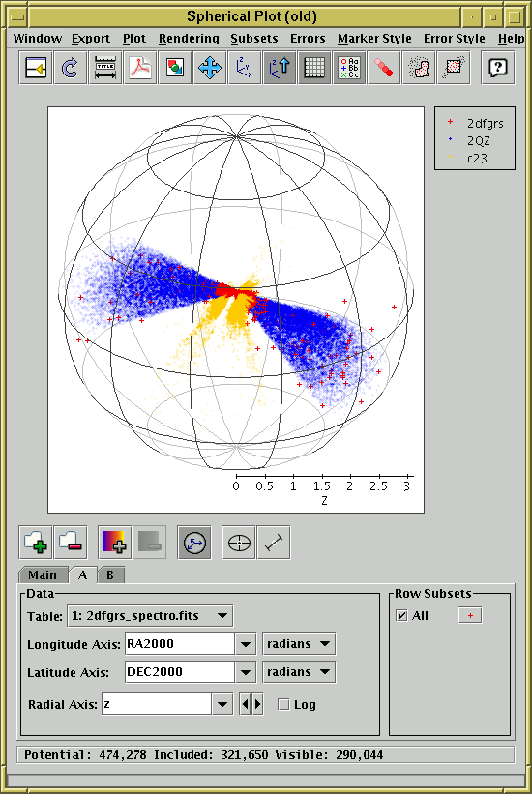Export plot as GIF image icon
This screenshot has height=794, width=532.
[175, 68]
